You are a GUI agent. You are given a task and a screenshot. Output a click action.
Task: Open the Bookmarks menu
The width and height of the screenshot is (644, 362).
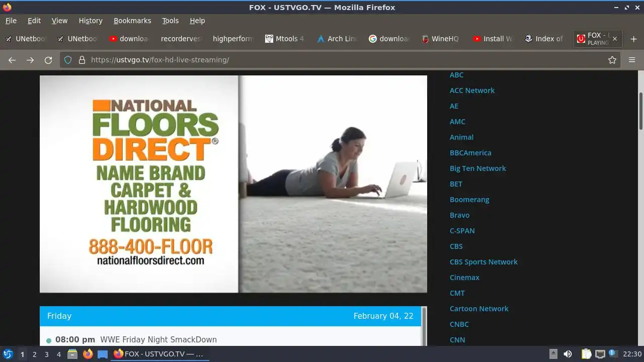coord(132,21)
